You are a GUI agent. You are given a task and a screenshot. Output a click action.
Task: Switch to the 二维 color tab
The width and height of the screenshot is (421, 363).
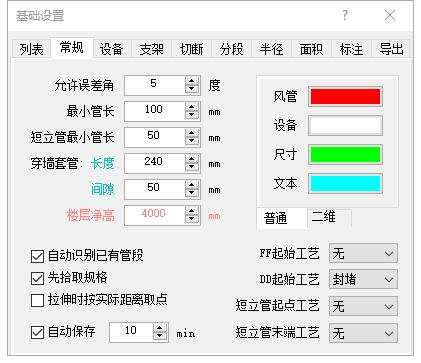click(x=329, y=217)
